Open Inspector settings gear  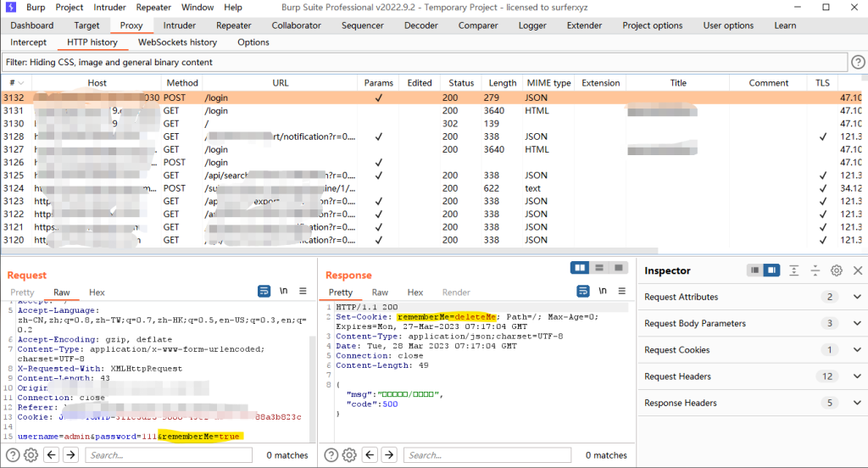(837, 270)
